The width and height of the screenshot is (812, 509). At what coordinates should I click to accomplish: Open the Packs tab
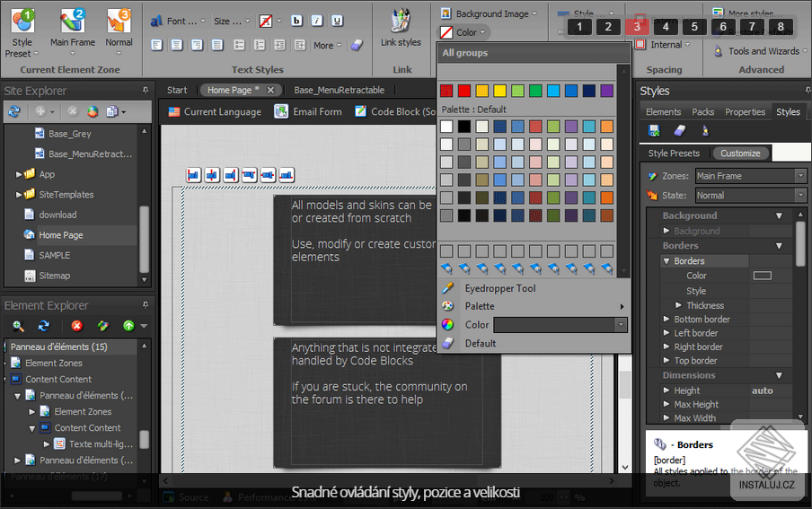tap(702, 112)
